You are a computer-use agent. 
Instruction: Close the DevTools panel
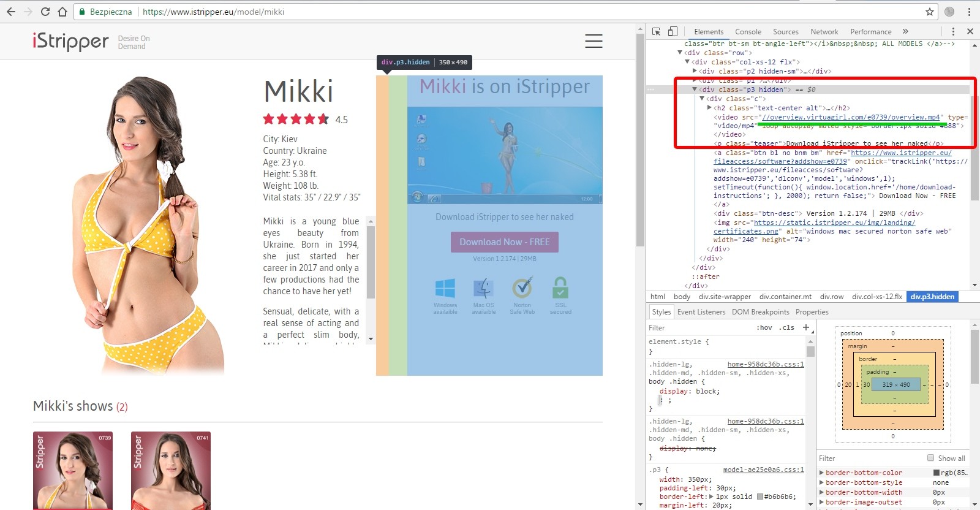970,31
